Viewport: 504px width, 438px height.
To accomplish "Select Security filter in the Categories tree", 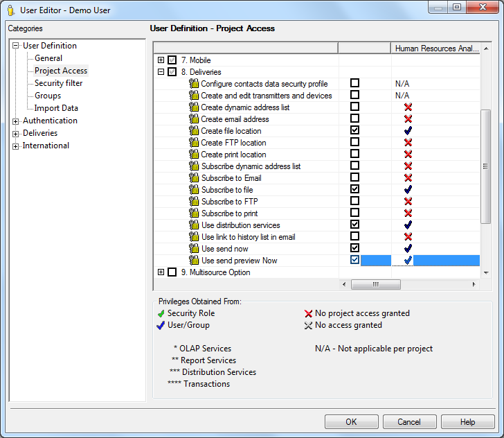I will pos(58,83).
